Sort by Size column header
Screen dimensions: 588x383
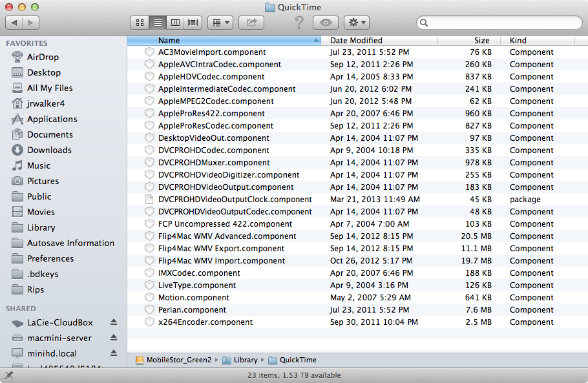pos(469,41)
